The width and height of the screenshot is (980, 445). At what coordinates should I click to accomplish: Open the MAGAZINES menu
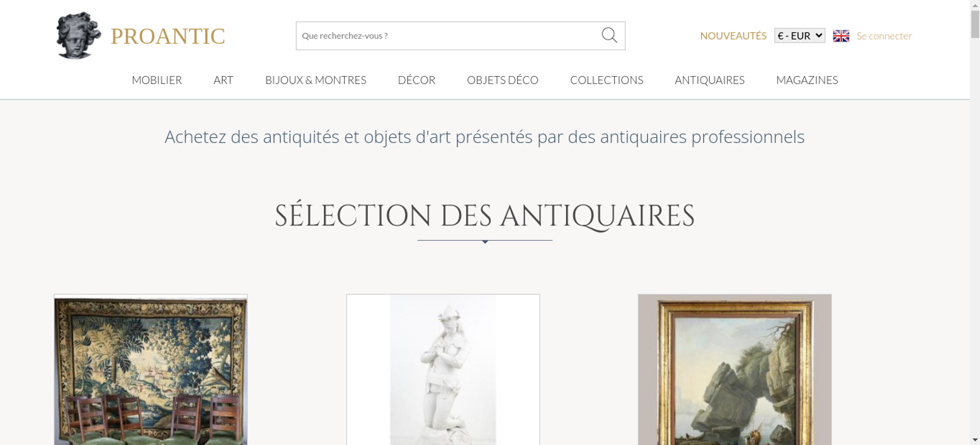pos(807,80)
